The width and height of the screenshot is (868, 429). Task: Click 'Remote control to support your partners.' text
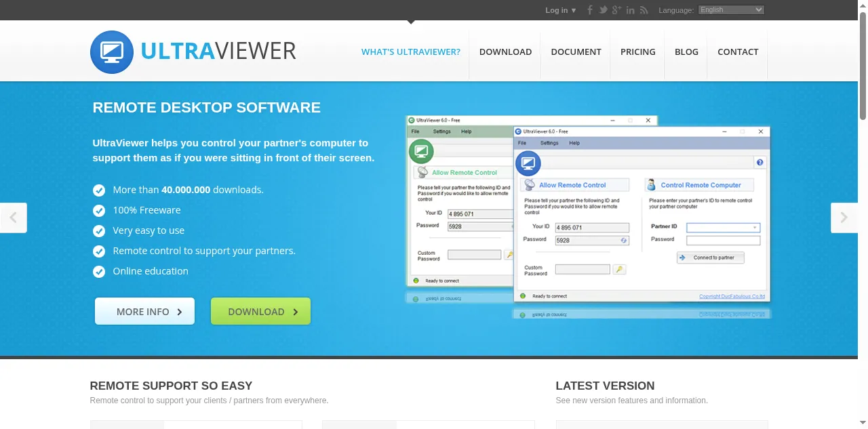[x=204, y=251]
